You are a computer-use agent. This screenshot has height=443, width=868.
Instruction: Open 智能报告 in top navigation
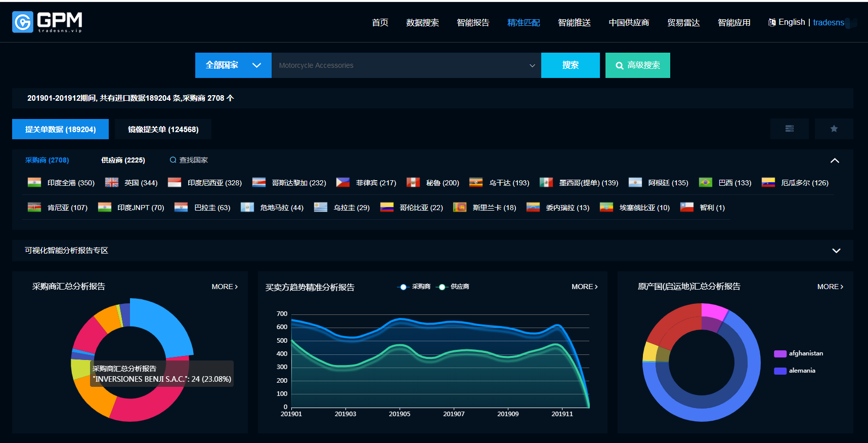(473, 22)
